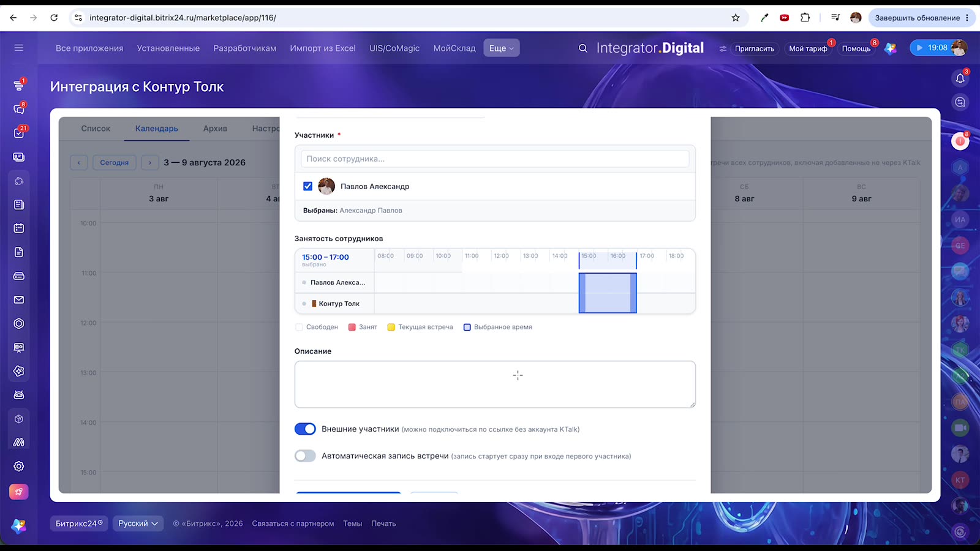Switch to the Список tab
Screen dimensions: 980x551
tap(96, 129)
